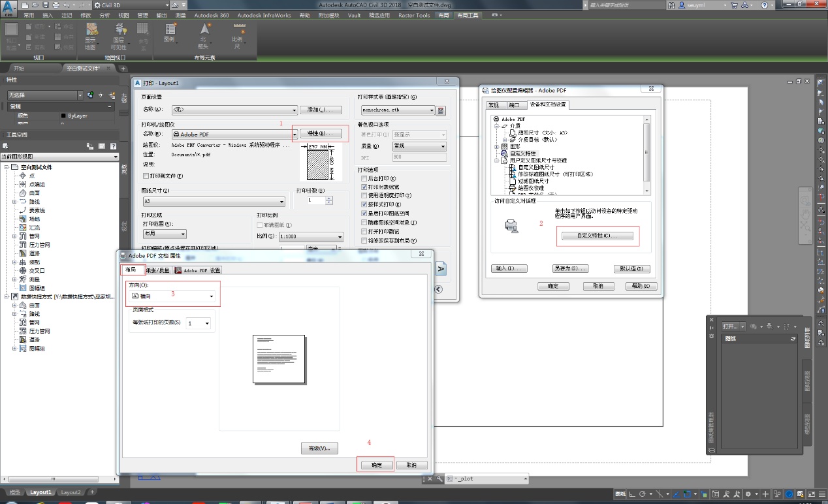Image resolution: width=828 pixels, height=504 pixels.
Task: Open the Vault ribbon tab
Action: pos(354,15)
